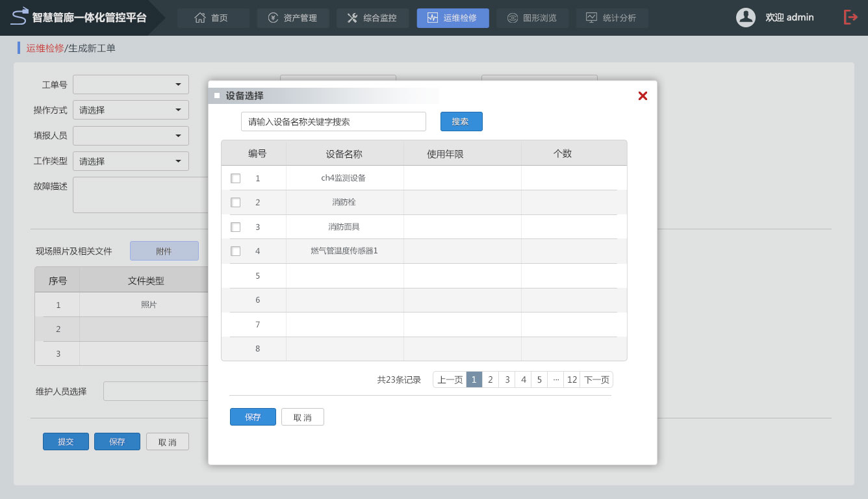Check the box for ch4监测设备

pyautogui.click(x=236, y=178)
